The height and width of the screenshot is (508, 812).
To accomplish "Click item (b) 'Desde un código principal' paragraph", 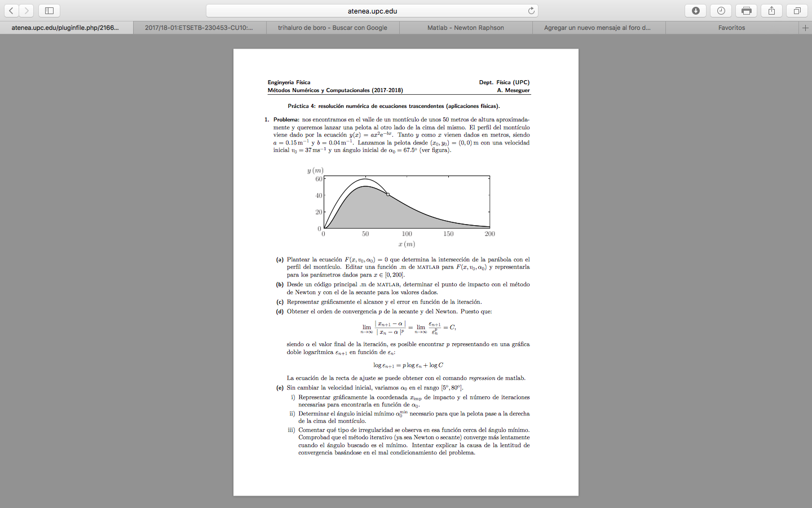I will [403, 288].
